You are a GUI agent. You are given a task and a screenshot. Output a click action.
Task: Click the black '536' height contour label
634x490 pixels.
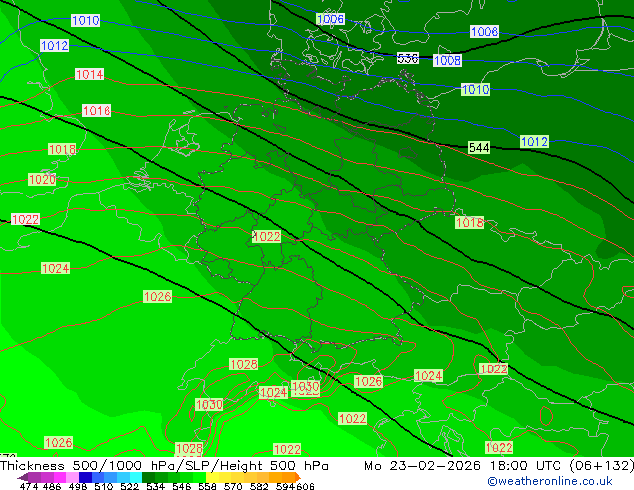[x=408, y=58]
